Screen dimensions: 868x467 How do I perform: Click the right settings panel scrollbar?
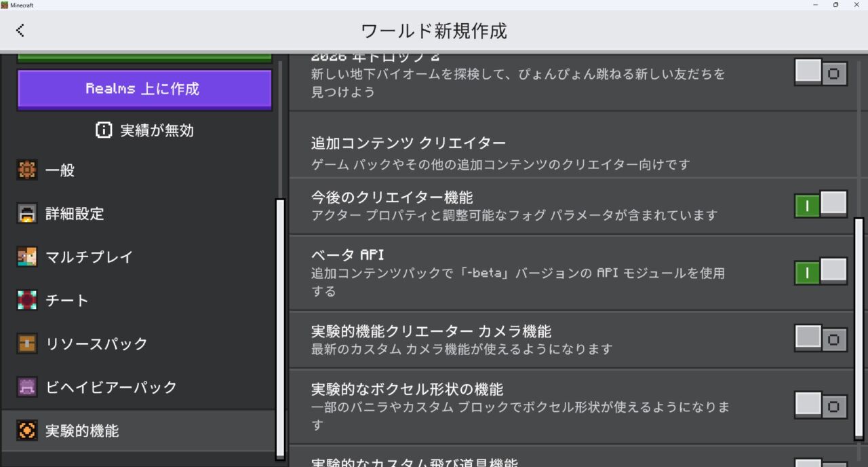pyautogui.click(x=859, y=329)
